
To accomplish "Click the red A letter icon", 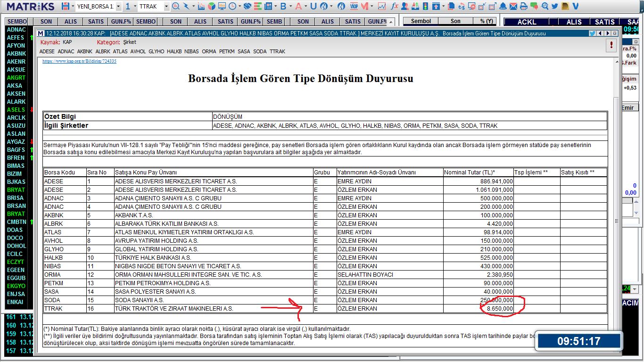I will pyautogui.click(x=298, y=6).
